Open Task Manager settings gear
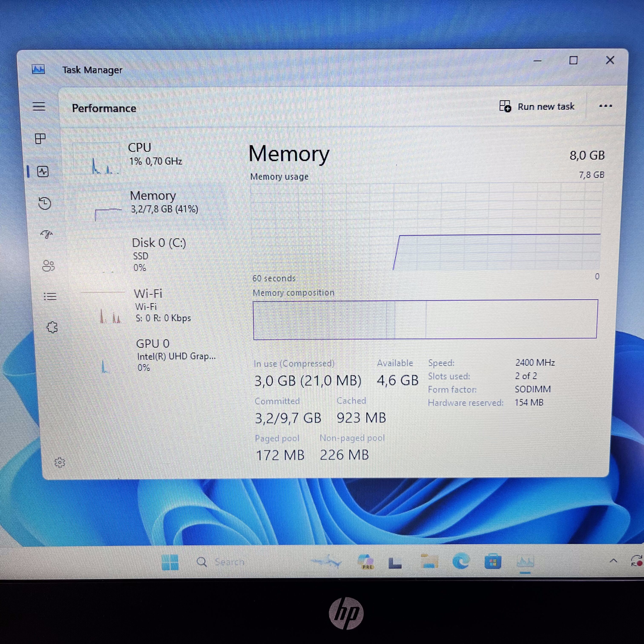Screen dimensions: 644x644 point(60,462)
